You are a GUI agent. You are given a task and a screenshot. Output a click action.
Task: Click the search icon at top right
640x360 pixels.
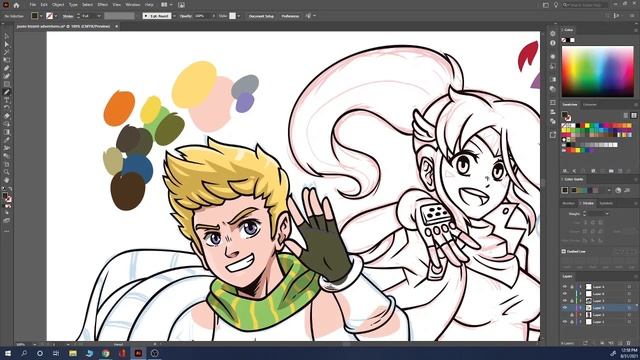click(x=565, y=5)
